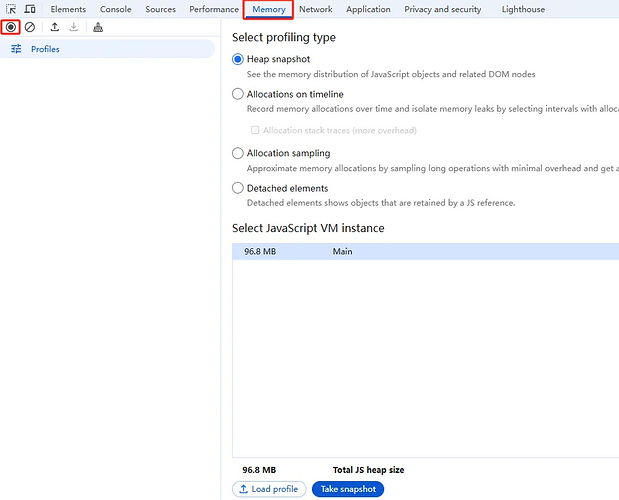The height and width of the screenshot is (500, 619).
Task: Clear all profiles with the ban icon
Action: tap(30, 27)
